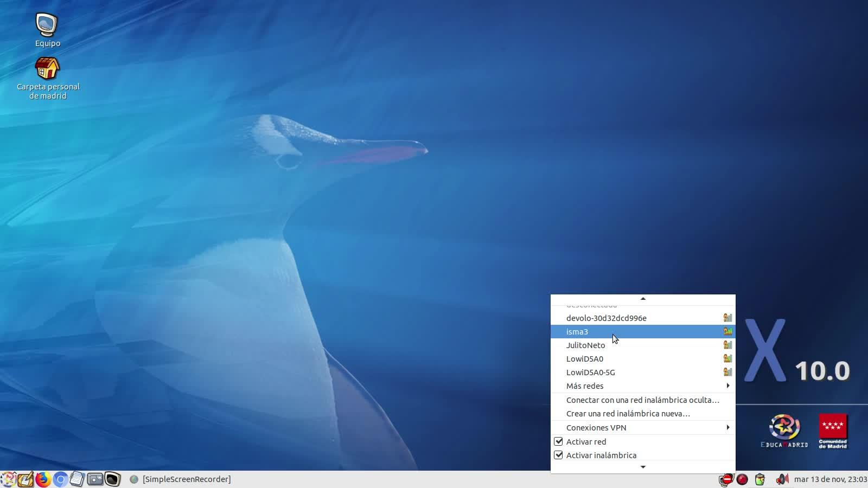Screen dimensions: 868x488
Task: Click the volume speaker tray icon
Action: point(782,479)
